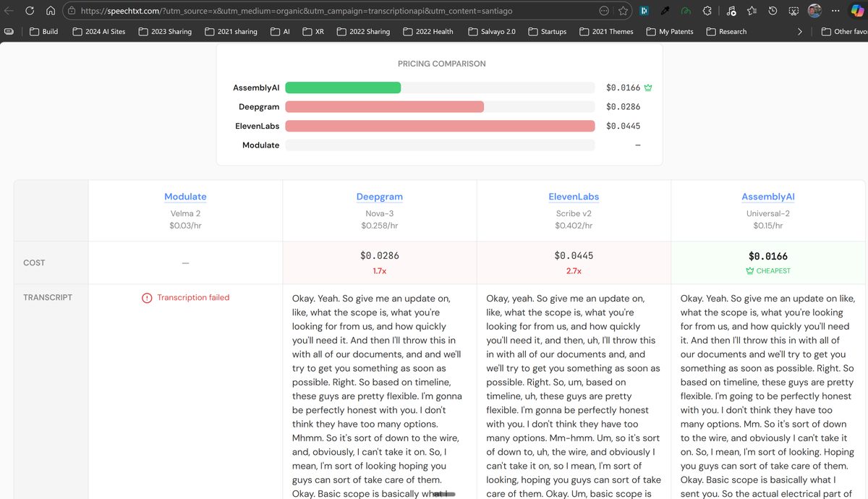This screenshot has height=499, width=868.
Task: Open browser History clock icon
Action: (773, 11)
